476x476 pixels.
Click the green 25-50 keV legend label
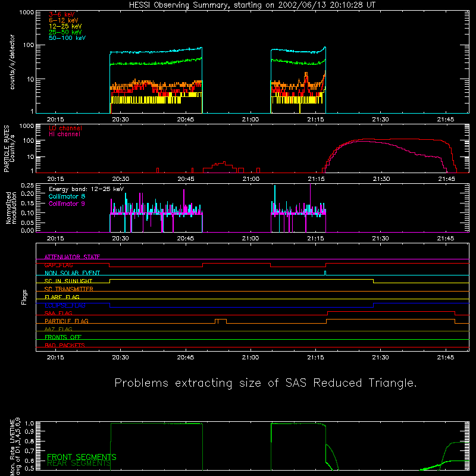click(65, 32)
